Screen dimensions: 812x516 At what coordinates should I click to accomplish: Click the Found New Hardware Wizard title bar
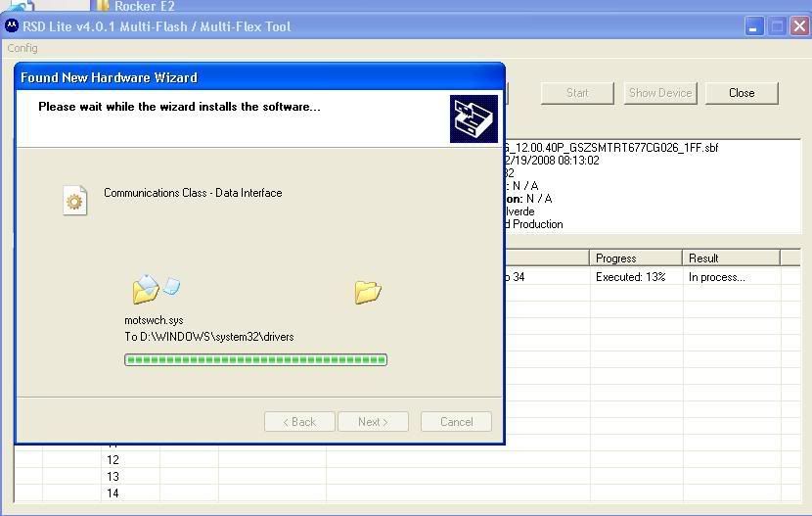click(x=260, y=77)
